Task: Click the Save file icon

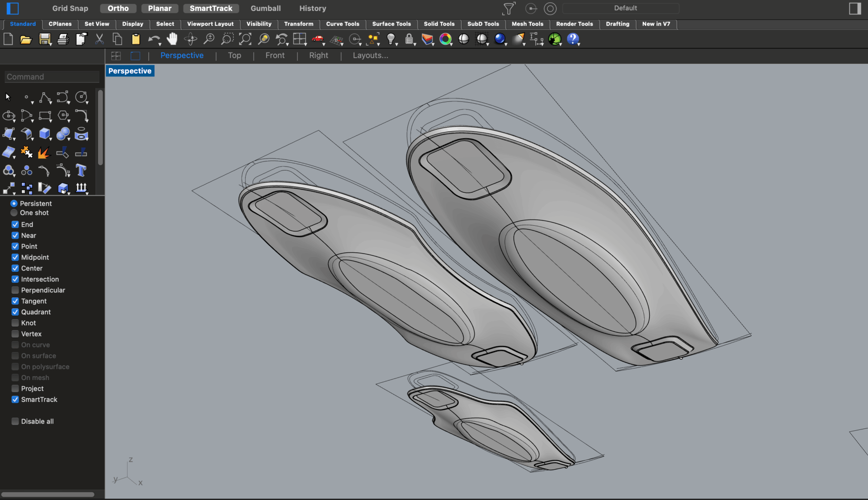Action: pos(45,39)
